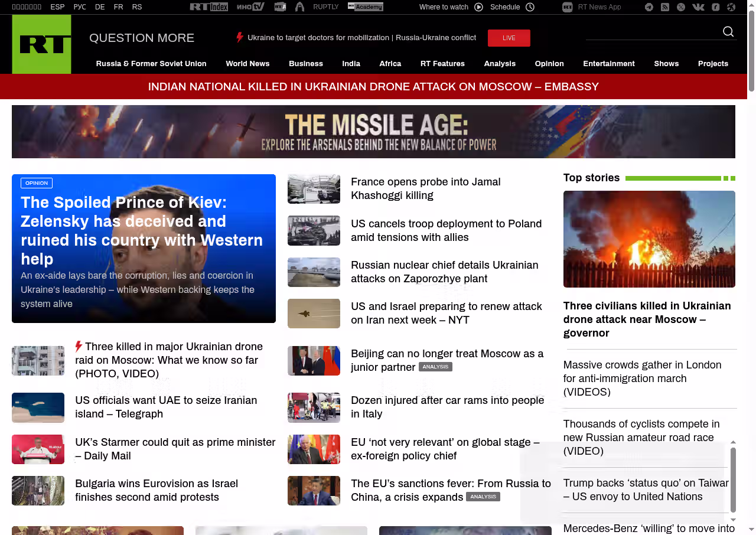The image size is (756, 535).
Task: Click the breaking Indian national killed banner
Action: (x=373, y=87)
